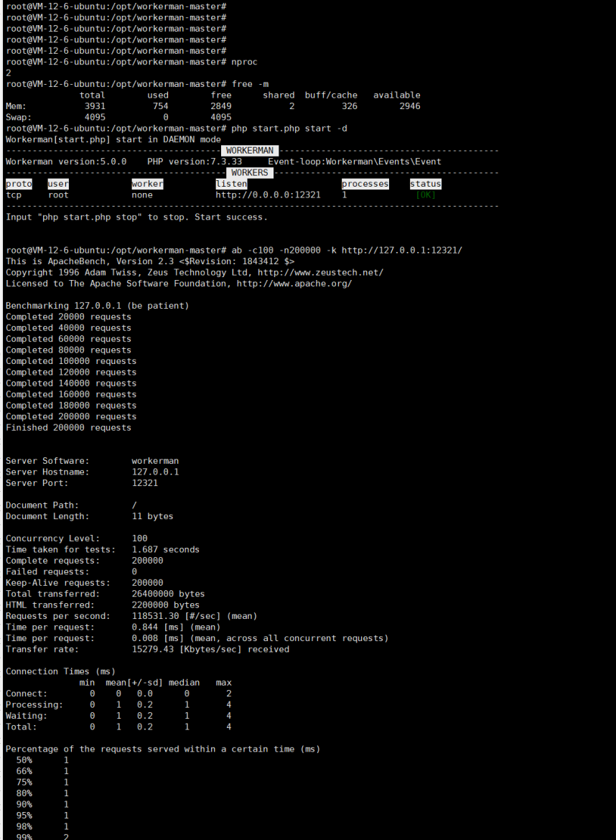616x840 pixels.
Task: Click 'Finished 200000 requests' line
Action: coord(68,427)
